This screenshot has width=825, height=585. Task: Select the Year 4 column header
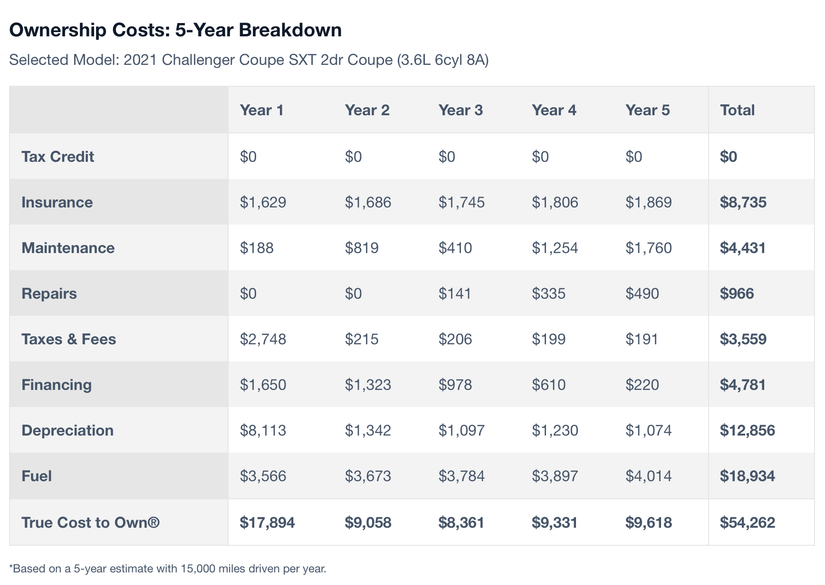point(554,110)
